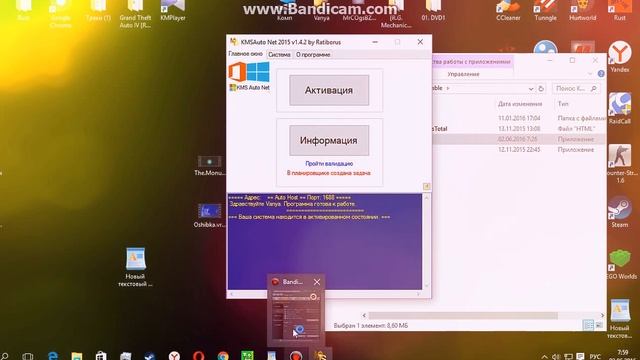The image size is (640, 360).
Task: Click the Bandicam record icon on taskbar
Action: (x=296, y=356)
